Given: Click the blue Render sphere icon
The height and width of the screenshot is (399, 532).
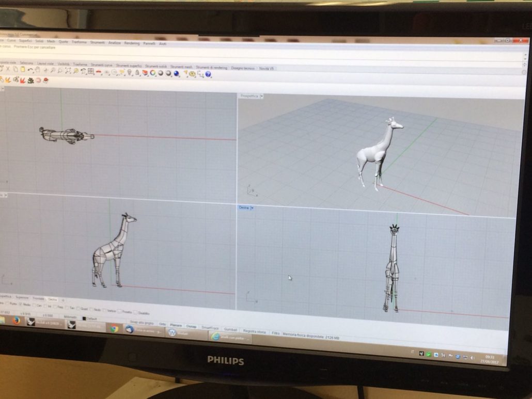Looking at the screenshot, I should click(x=176, y=73).
